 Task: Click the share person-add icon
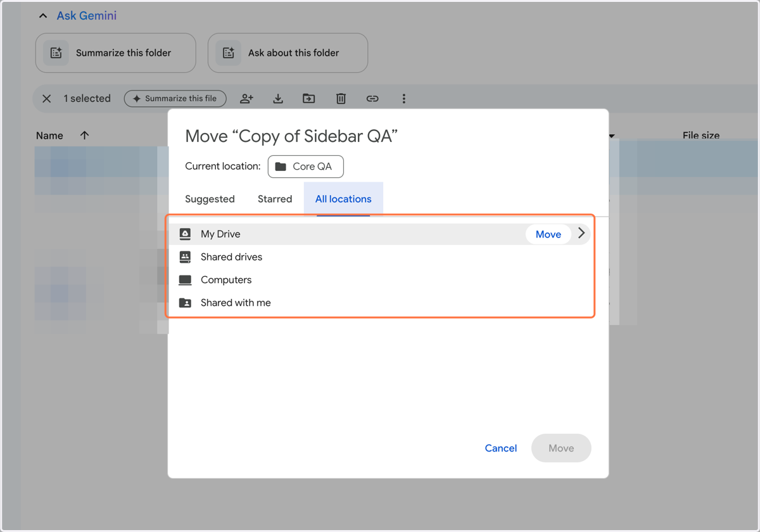[246, 99]
